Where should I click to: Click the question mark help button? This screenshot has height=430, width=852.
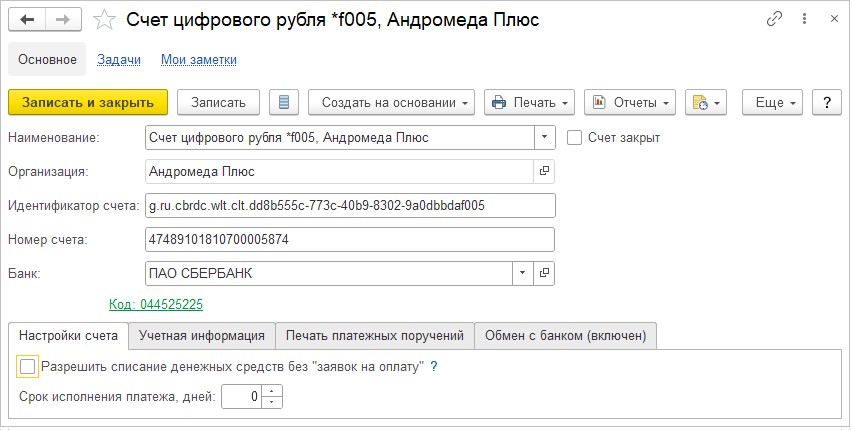tap(827, 102)
